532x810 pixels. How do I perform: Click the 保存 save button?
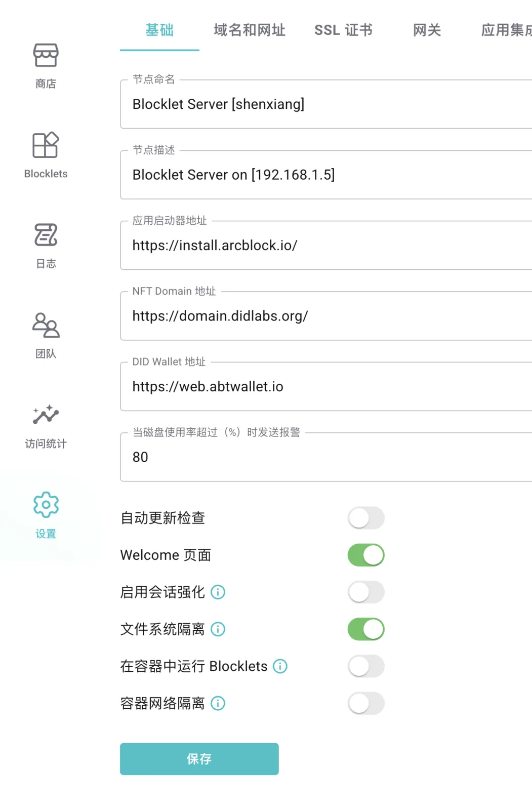tap(199, 759)
